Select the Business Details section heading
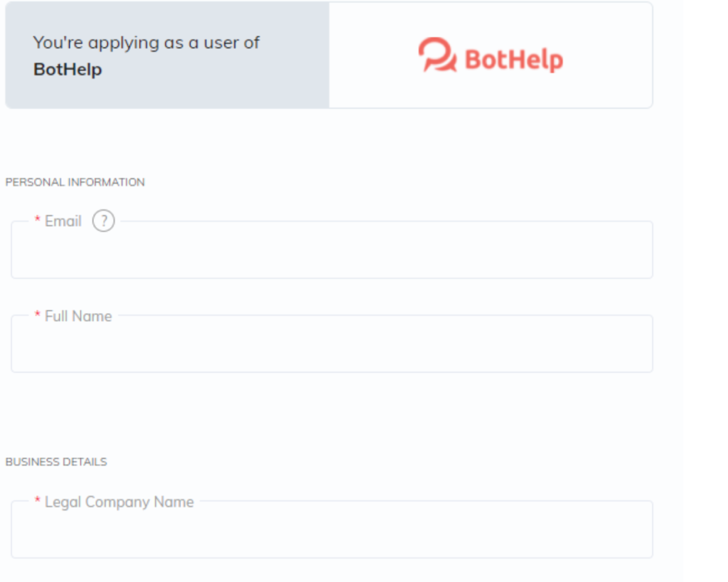Viewport: 728px width, 582px height. point(56,462)
